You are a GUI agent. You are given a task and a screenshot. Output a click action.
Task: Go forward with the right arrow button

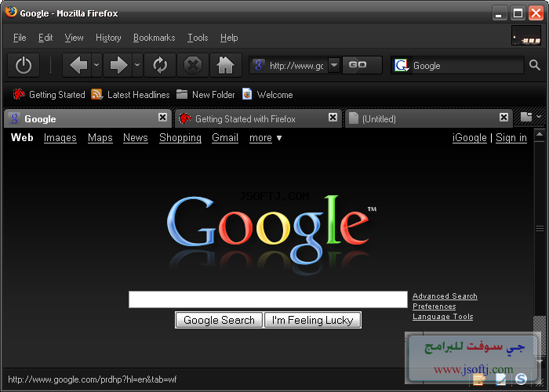point(118,65)
